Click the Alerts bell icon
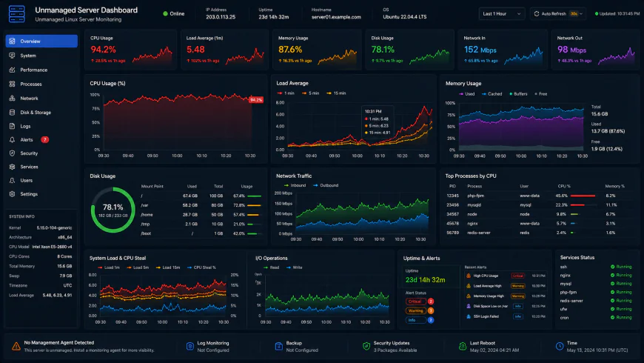644x363 pixels. 13,140
